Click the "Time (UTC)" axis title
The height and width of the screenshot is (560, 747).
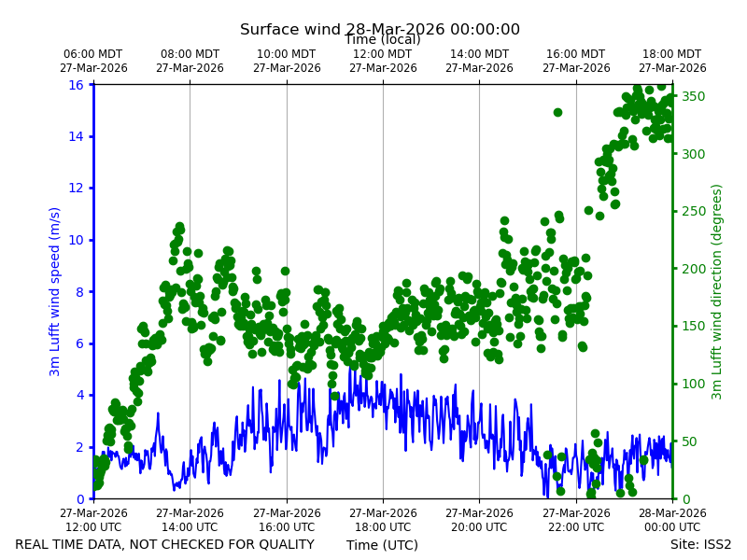(x=382, y=545)
